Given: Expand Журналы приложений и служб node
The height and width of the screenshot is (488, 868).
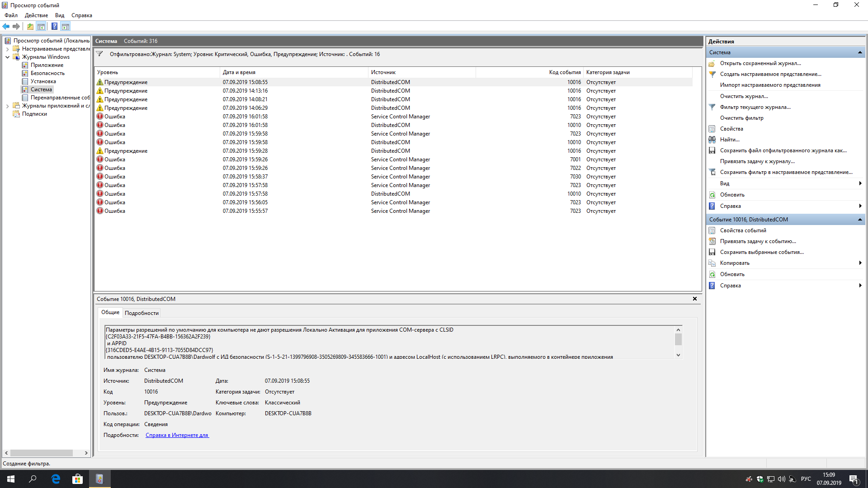Looking at the screenshot, I should [7, 106].
